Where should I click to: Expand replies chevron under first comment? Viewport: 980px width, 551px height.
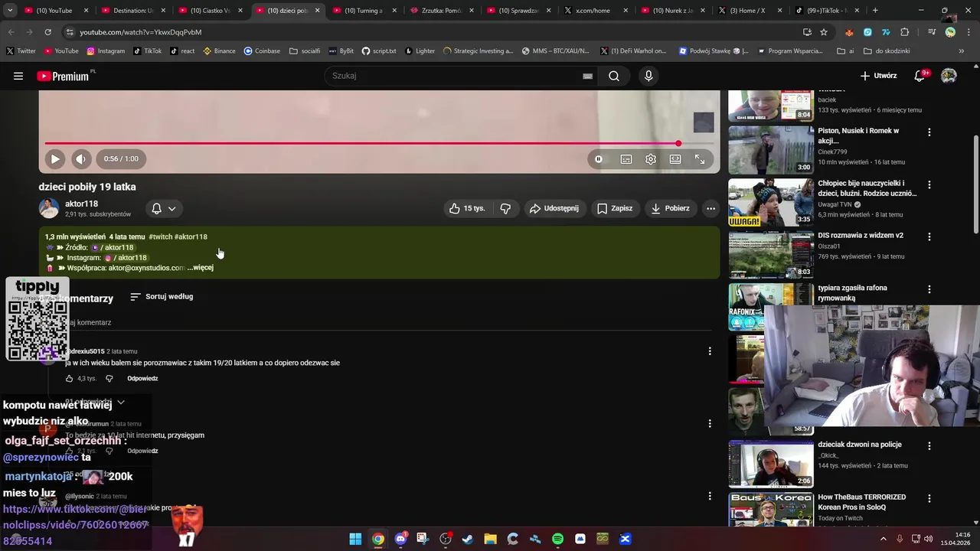[120, 402]
